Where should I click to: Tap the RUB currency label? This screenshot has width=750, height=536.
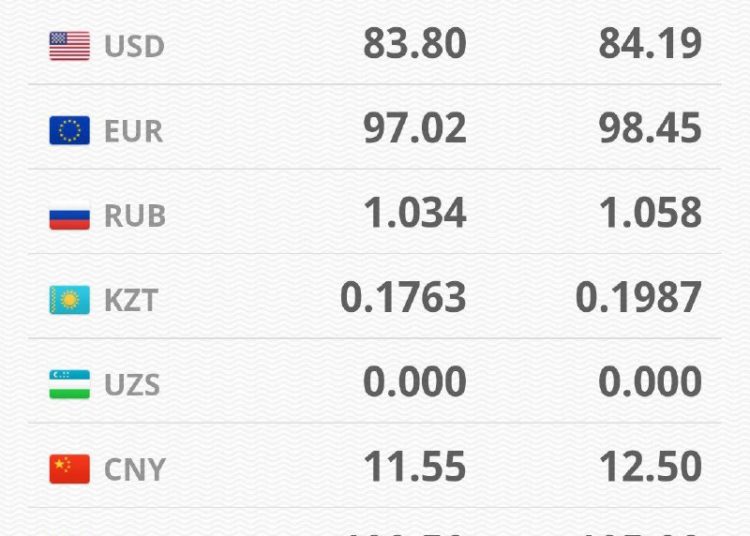coord(135,216)
